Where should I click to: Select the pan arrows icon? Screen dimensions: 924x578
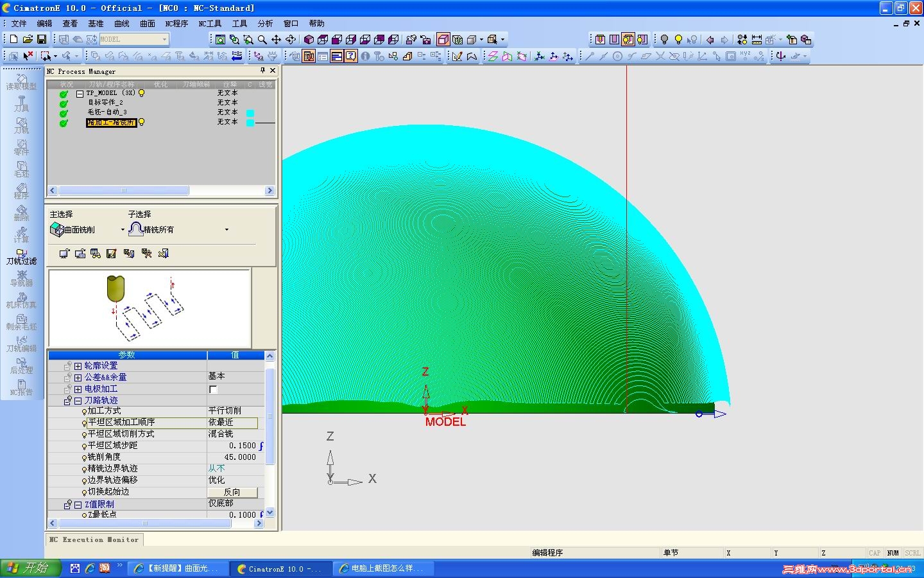point(277,39)
